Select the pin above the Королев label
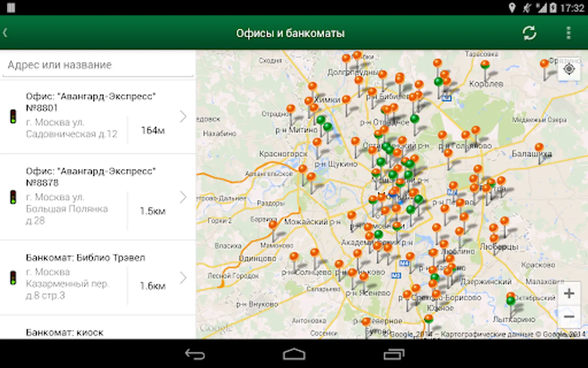588x368 pixels. (x=485, y=65)
